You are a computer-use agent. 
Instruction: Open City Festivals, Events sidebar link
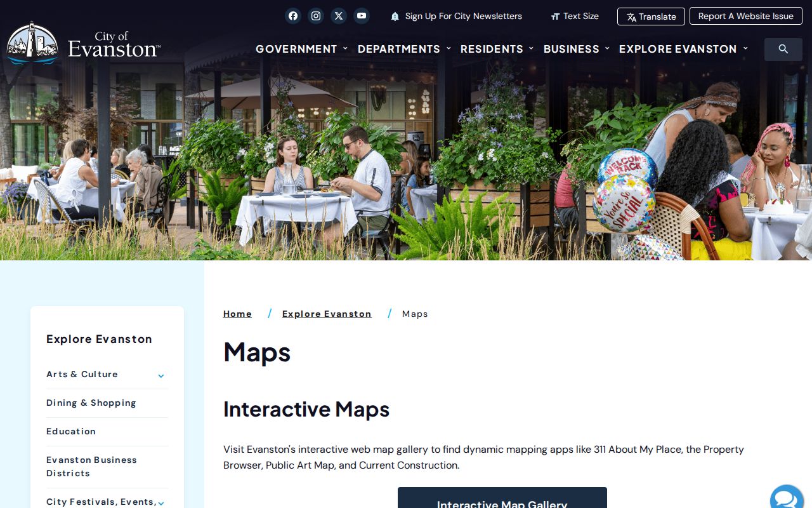(x=101, y=502)
